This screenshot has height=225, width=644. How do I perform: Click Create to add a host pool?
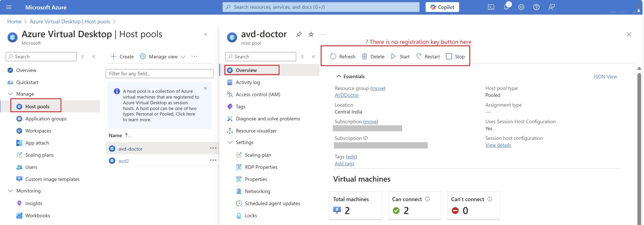coord(122,57)
